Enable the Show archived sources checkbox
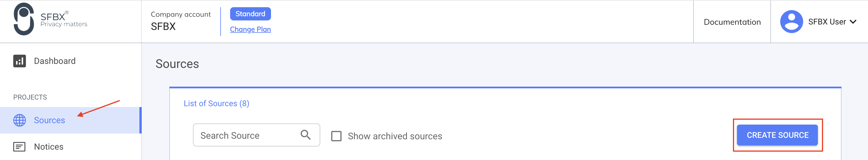 pyautogui.click(x=336, y=136)
